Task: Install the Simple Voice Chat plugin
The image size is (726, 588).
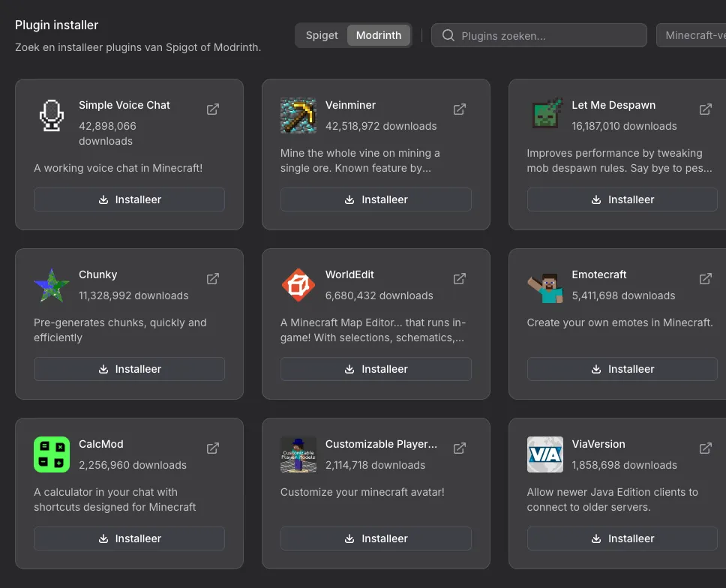Action: (x=129, y=199)
